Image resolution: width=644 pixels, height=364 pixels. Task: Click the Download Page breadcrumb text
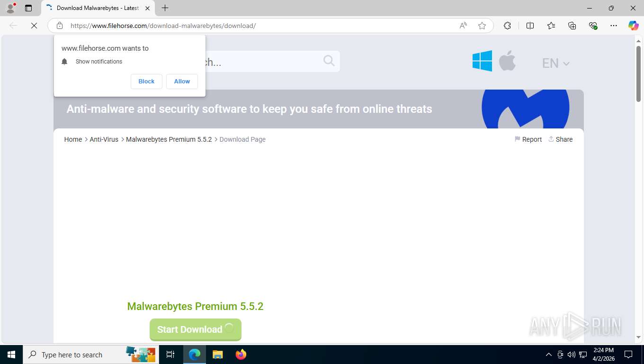click(x=242, y=139)
